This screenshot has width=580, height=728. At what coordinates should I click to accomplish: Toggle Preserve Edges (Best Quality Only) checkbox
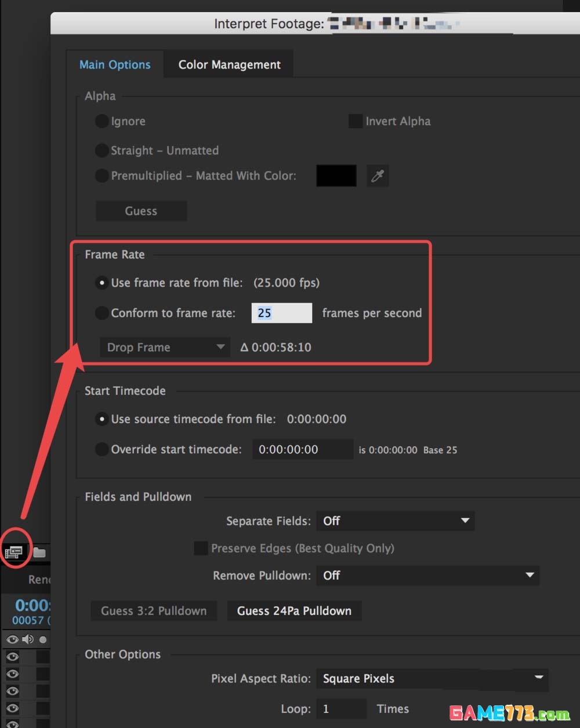[x=201, y=548]
